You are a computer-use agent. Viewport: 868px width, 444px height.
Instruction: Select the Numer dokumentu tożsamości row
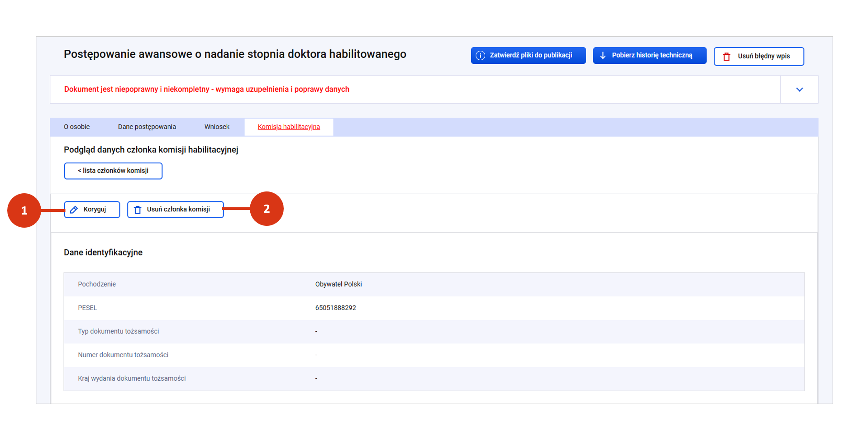point(123,355)
